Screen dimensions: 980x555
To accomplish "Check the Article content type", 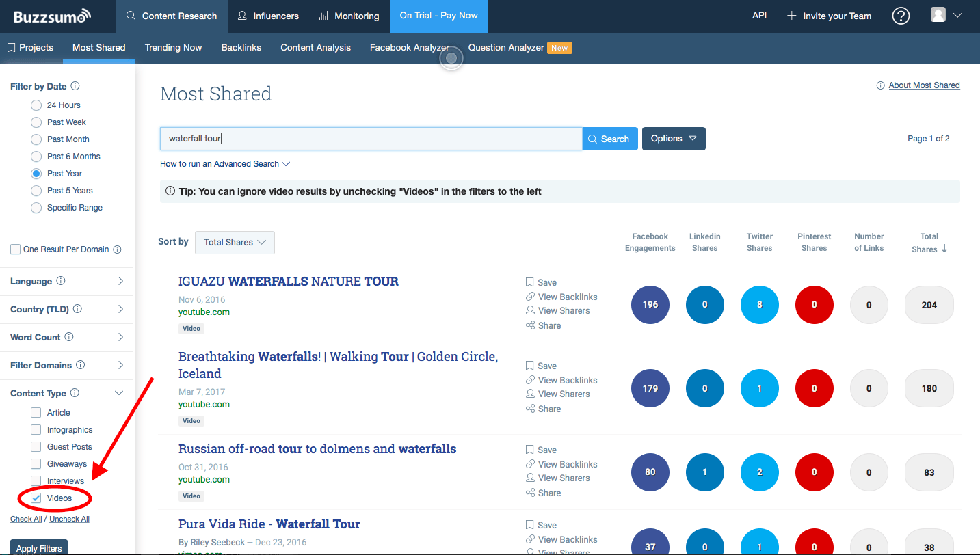I will (x=36, y=413).
